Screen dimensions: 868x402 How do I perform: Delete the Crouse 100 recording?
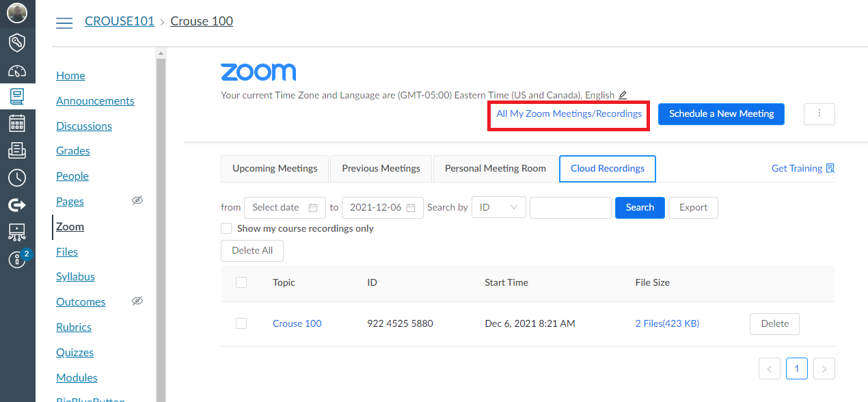tap(774, 323)
